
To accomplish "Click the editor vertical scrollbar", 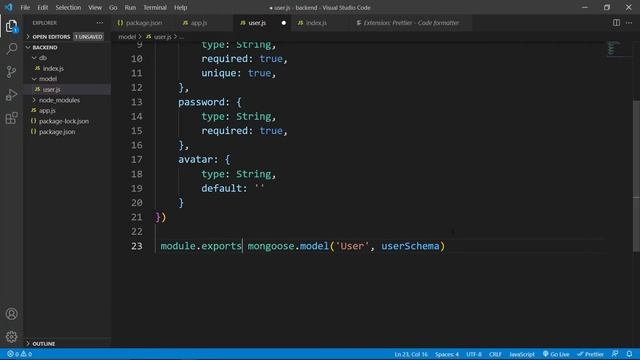I will point(636,176).
